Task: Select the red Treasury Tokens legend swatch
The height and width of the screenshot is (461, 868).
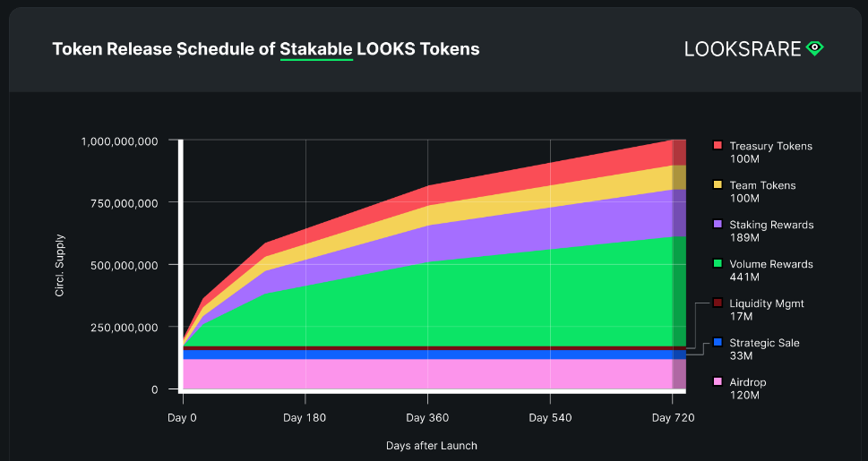Action: [718, 145]
